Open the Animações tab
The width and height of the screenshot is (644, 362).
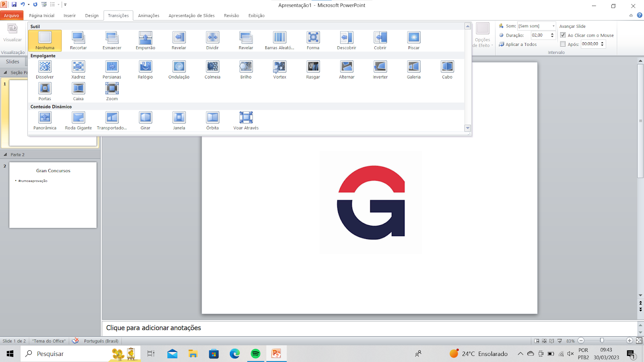(149, 15)
